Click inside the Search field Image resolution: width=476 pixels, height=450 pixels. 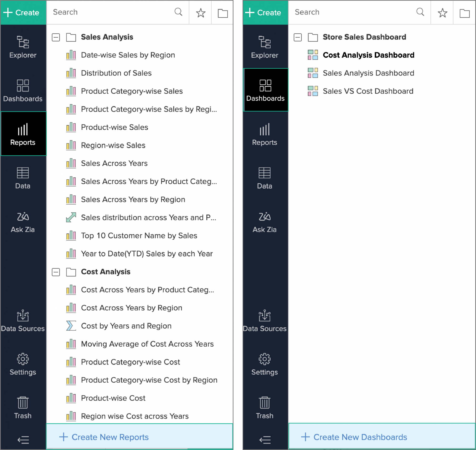[108, 12]
